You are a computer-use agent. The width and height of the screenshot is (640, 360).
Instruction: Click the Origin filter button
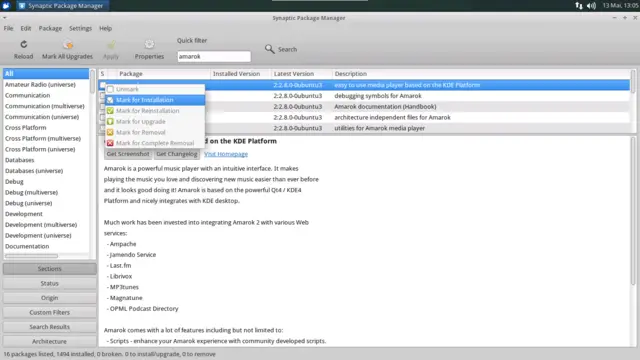click(x=49, y=298)
